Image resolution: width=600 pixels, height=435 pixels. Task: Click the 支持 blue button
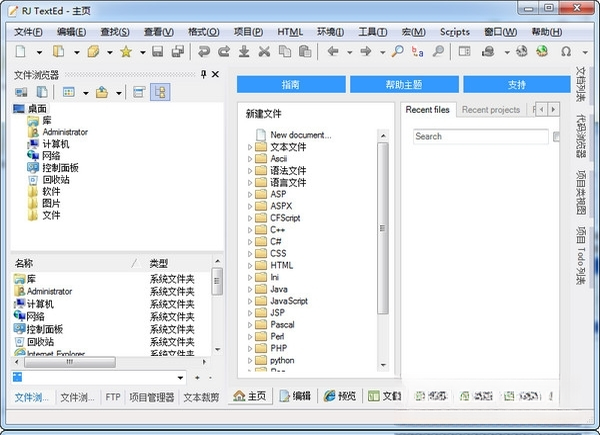[517, 85]
